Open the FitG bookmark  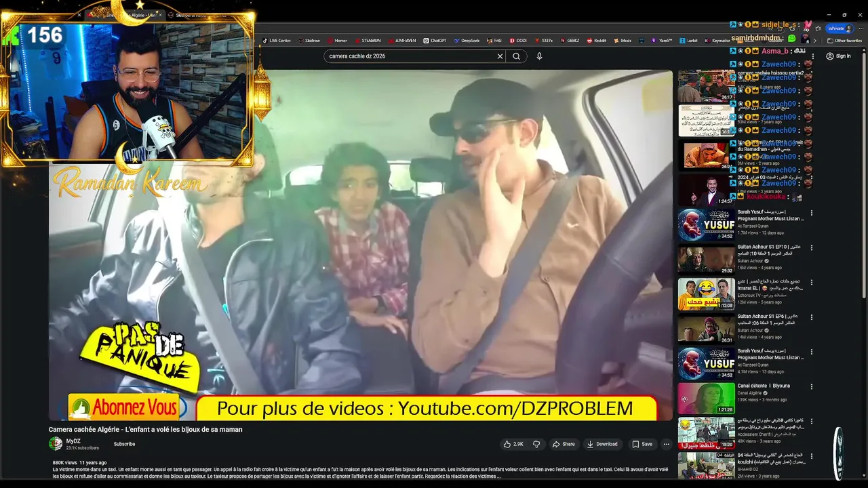click(x=494, y=41)
